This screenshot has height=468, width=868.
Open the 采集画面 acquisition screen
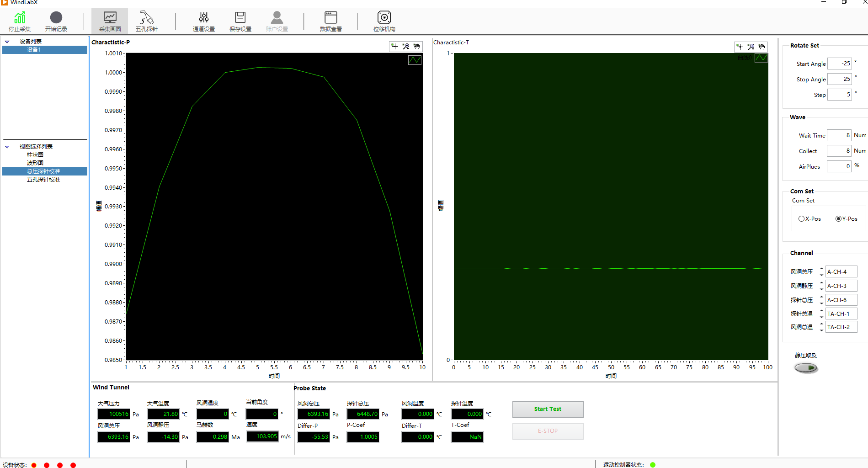pos(110,21)
